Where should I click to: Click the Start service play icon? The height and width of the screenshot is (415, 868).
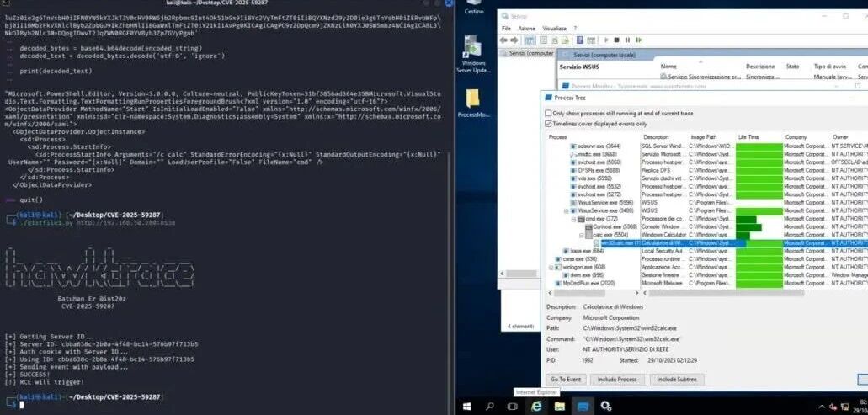click(606, 40)
